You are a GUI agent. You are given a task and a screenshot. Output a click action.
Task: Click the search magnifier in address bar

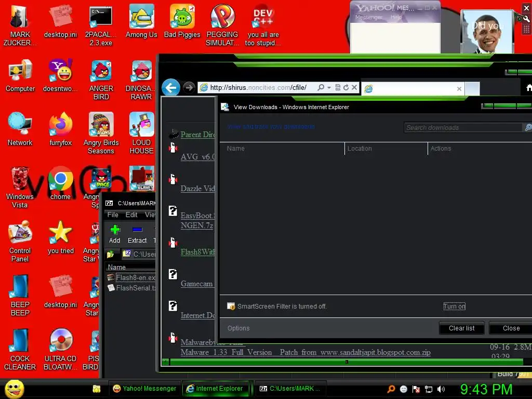coord(321,87)
